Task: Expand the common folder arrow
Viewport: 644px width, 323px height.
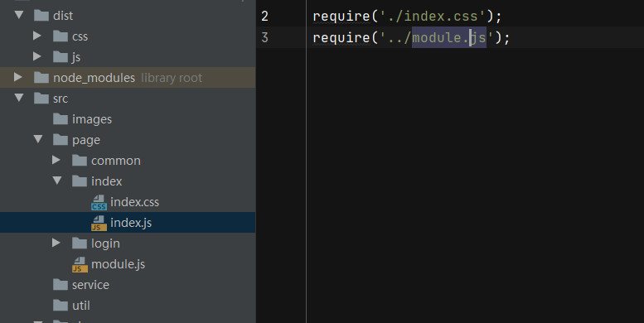Action: 56,160
